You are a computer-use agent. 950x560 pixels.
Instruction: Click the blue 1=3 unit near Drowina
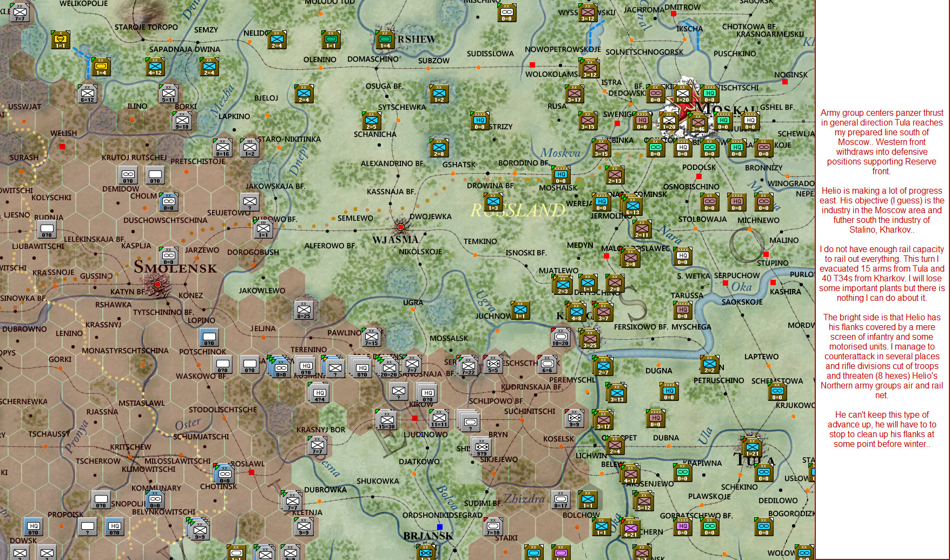click(493, 202)
